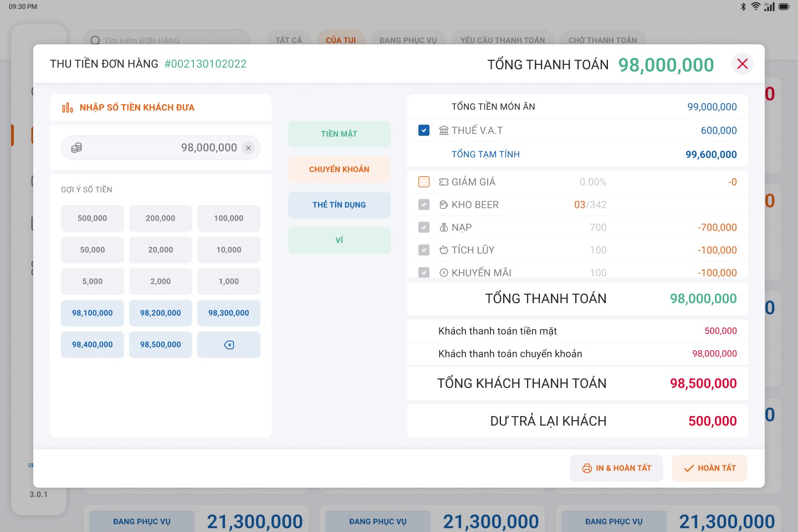Click the beer mug icon next to KHO BEER
798x532 pixels.
pyautogui.click(x=444, y=204)
